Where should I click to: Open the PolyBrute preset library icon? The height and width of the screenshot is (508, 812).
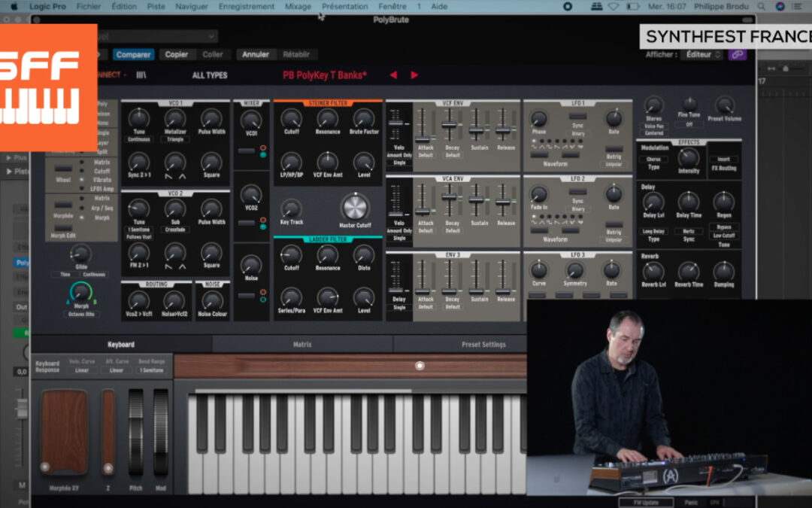click(x=141, y=75)
